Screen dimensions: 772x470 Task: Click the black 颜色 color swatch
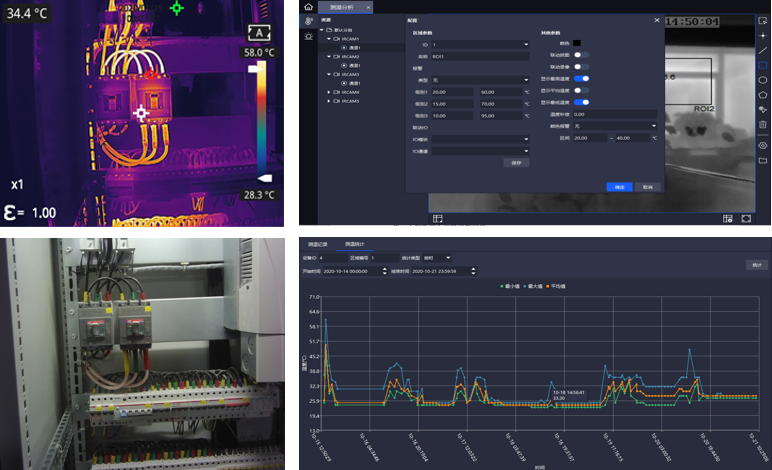577,42
